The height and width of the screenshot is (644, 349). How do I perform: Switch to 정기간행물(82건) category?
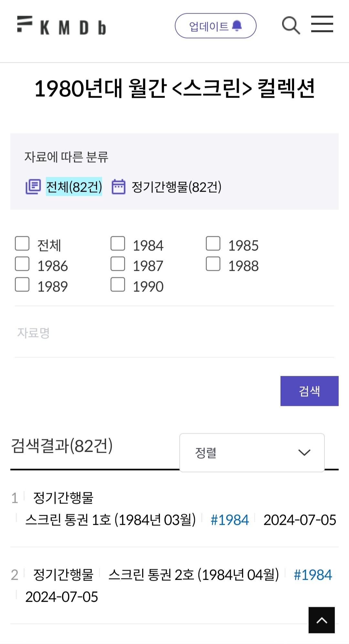coord(176,187)
